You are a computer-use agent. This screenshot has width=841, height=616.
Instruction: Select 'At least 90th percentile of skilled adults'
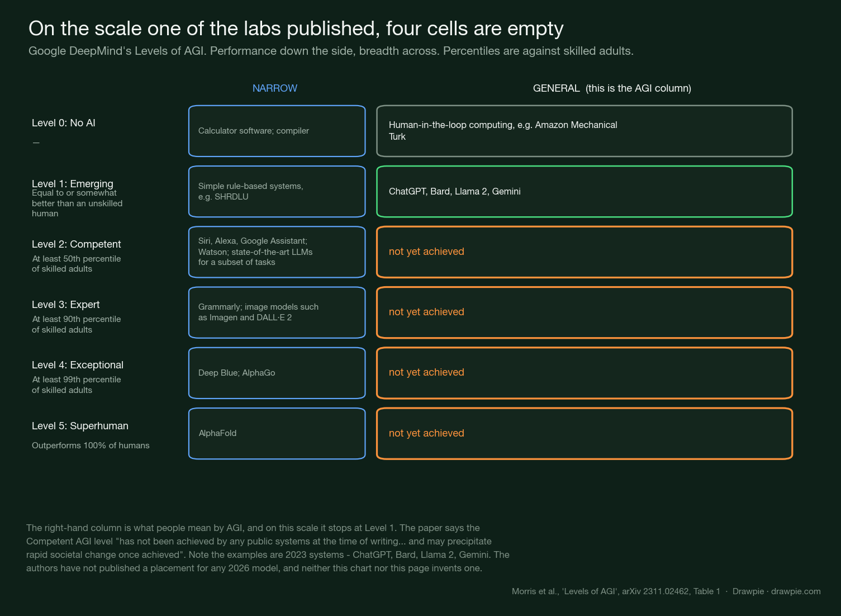[77, 324]
